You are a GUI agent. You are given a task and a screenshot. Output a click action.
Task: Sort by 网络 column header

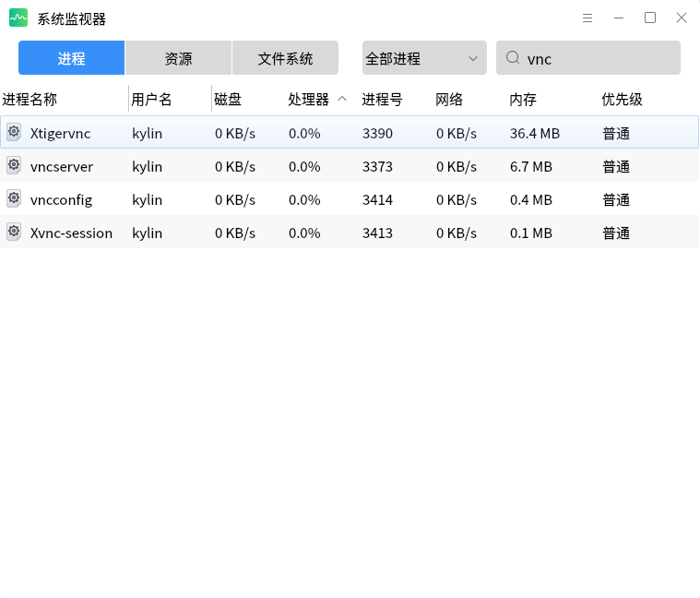449,99
